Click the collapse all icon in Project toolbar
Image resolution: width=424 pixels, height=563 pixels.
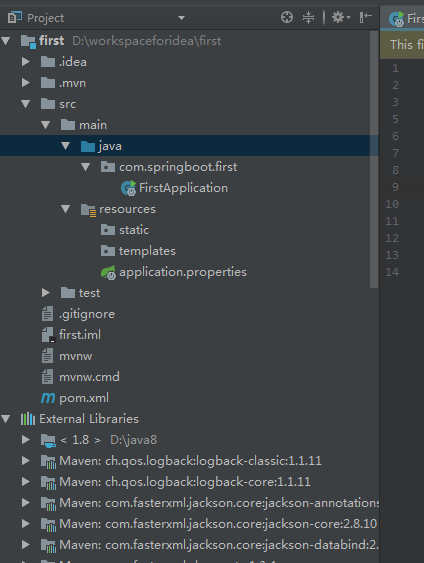pos(308,17)
